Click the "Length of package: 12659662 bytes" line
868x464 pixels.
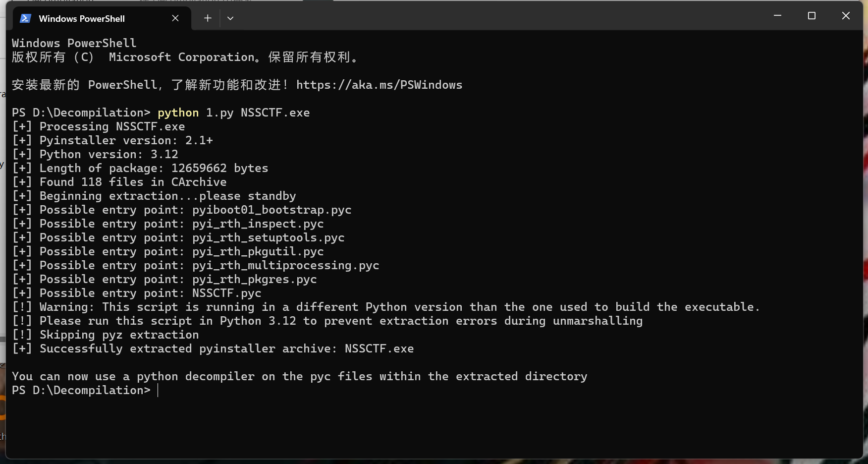(154, 169)
